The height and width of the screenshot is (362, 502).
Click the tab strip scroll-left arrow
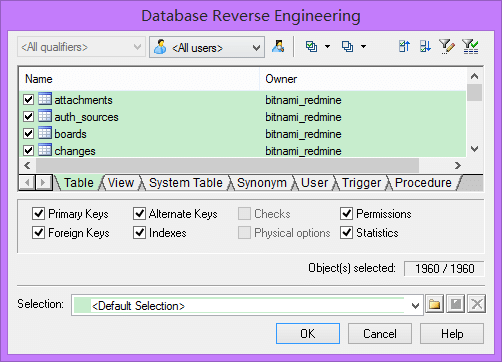click(x=27, y=183)
